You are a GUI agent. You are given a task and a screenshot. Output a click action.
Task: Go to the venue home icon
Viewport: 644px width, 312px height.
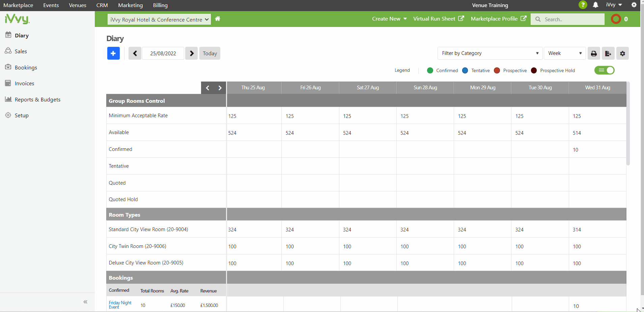click(x=218, y=19)
